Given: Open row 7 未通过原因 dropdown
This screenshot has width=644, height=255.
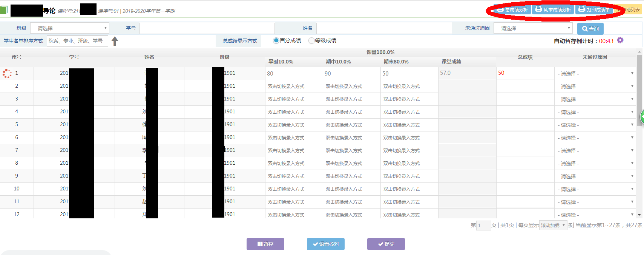Looking at the screenshot, I should point(595,151).
